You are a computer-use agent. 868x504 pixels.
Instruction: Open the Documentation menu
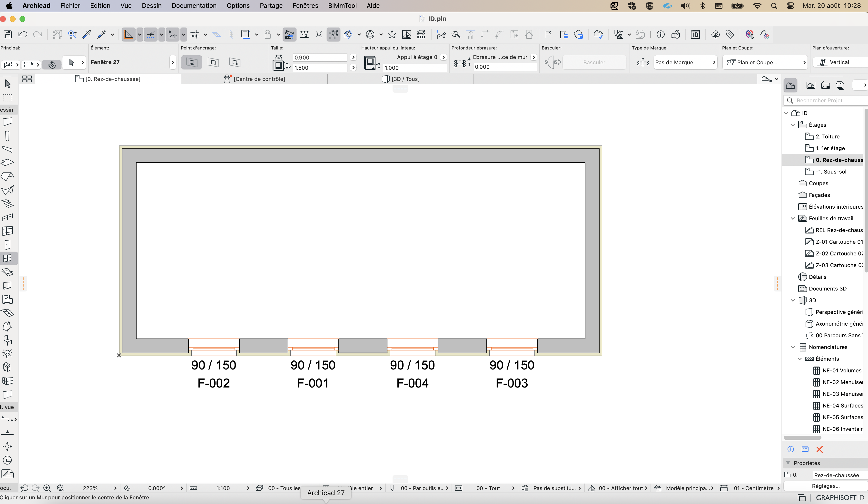(x=194, y=6)
